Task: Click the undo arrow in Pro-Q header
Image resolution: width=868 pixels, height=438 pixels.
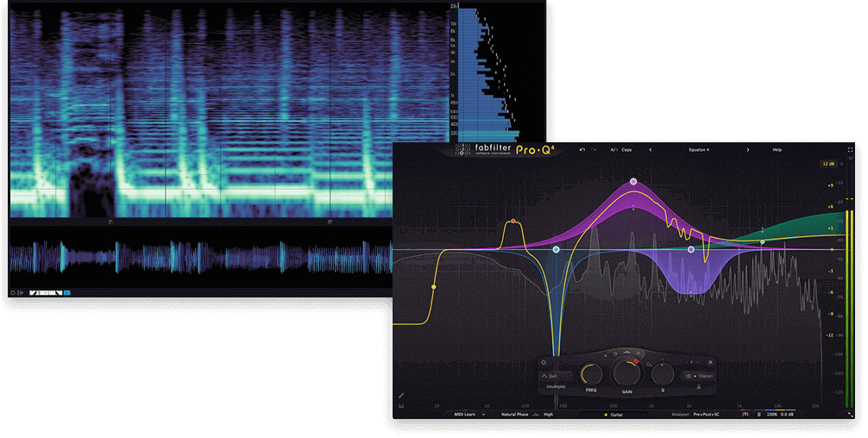Action: tap(582, 150)
